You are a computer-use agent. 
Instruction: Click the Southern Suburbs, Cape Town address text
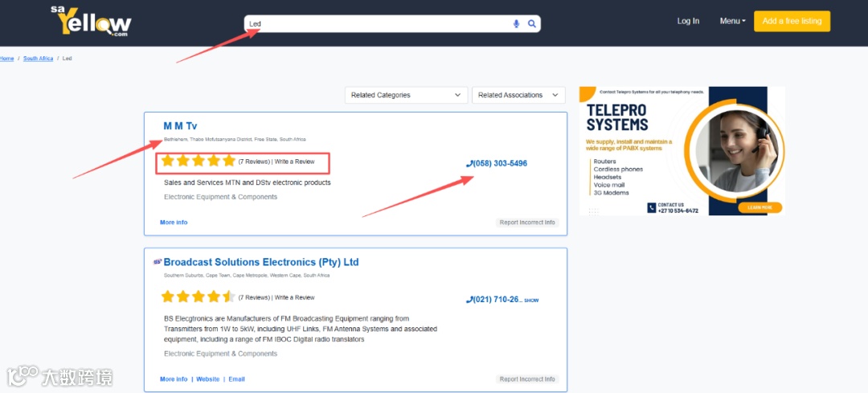(247, 275)
